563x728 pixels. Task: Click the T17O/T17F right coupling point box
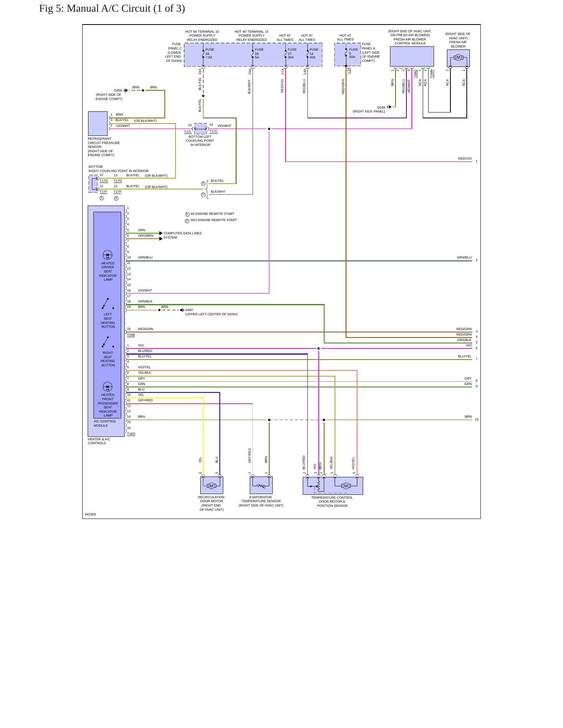tap(93, 184)
